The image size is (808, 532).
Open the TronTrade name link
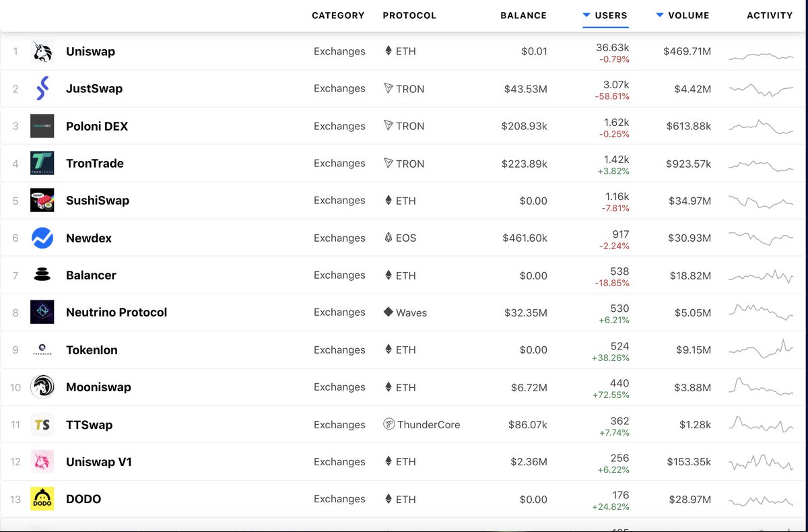coord(95,163)
